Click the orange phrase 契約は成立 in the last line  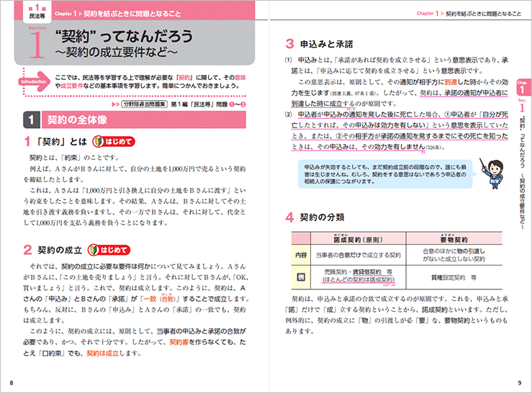pos(102,353)
